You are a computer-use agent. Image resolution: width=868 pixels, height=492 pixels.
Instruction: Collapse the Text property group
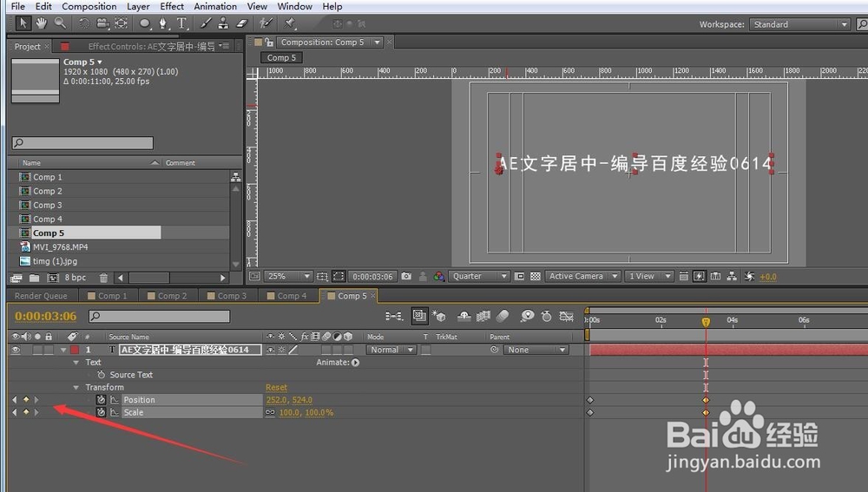pyautogui.click(x=76, y=363)
